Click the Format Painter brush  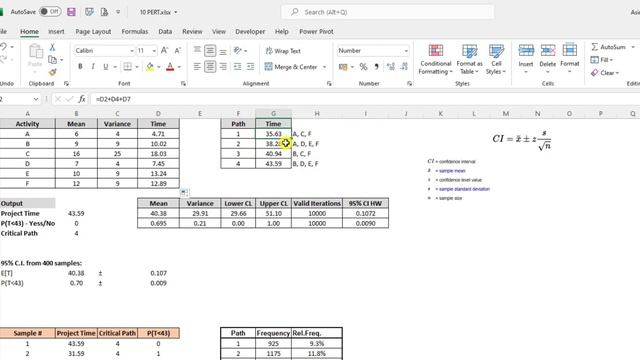52,72
